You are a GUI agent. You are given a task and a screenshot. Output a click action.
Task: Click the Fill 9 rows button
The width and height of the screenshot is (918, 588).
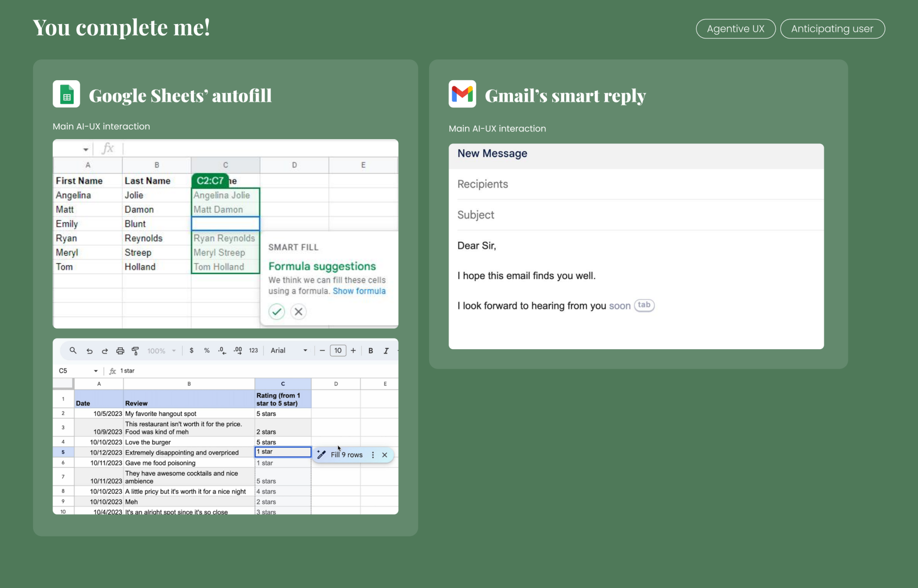346,455
